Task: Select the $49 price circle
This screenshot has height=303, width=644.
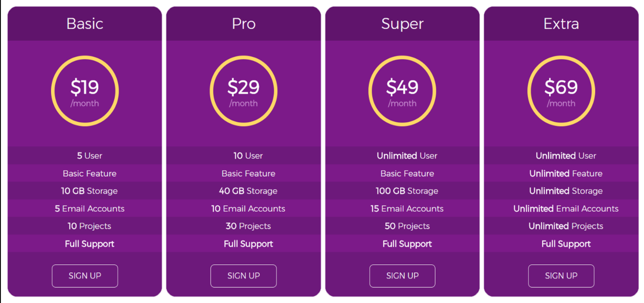Action: [x=402, y=90]
